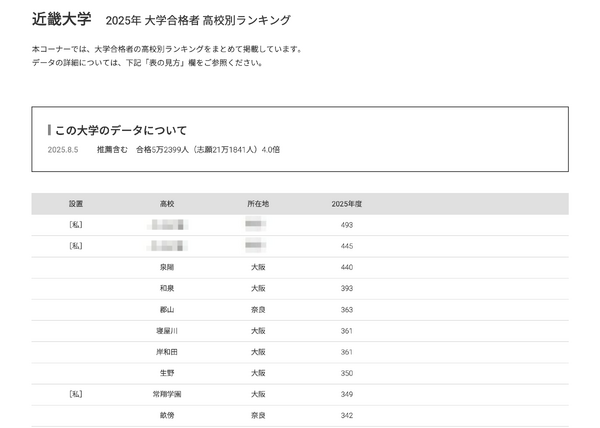Screen dimensions: 600x428
Task: Open the 寝屋川 school row
Action: [x=166, y=331]
